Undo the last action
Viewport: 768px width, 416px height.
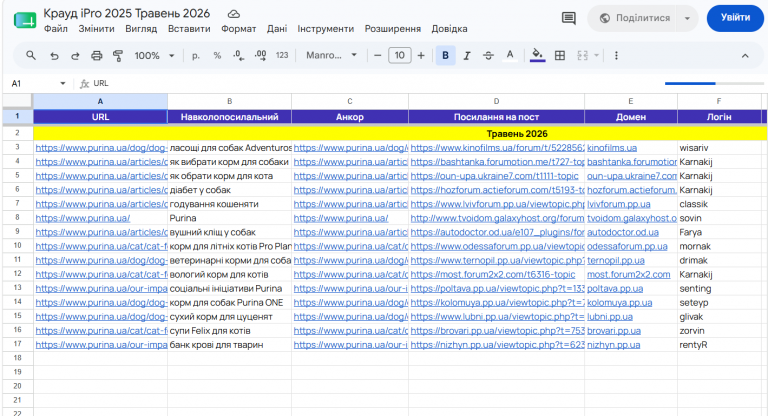(54, 56)
